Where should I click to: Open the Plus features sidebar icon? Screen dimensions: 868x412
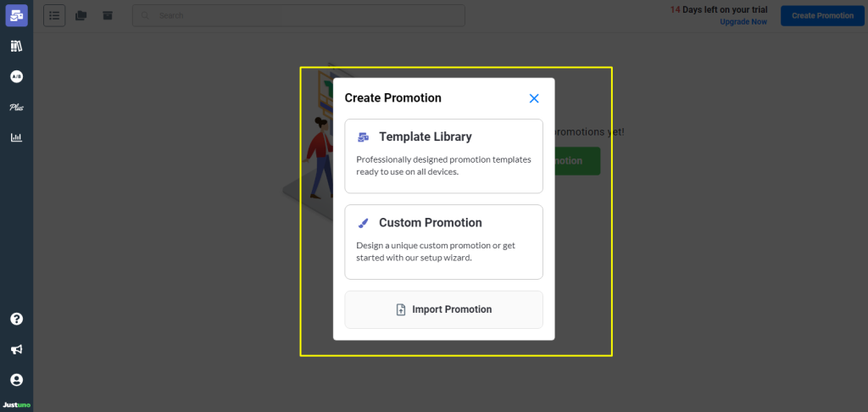point(17,108)
